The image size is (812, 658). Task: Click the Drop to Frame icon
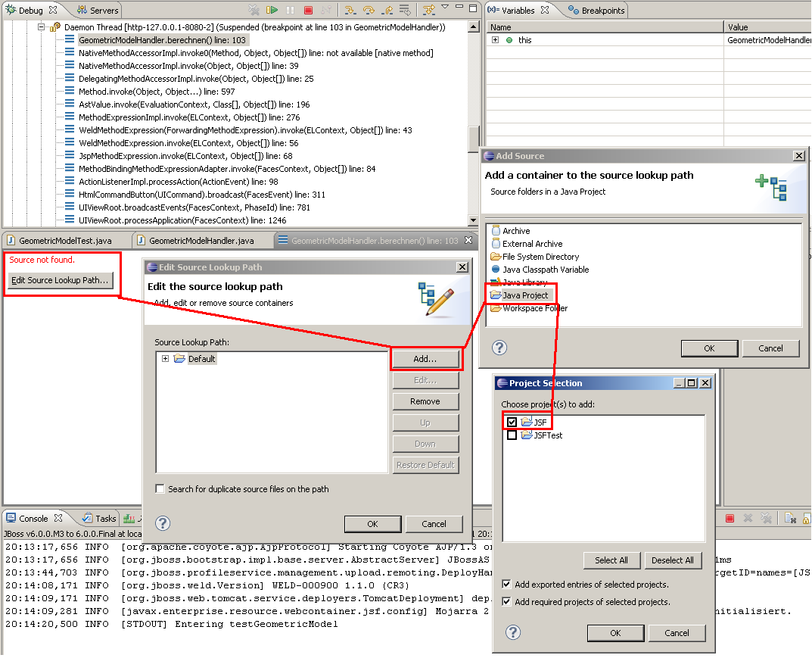pos(405,10)
